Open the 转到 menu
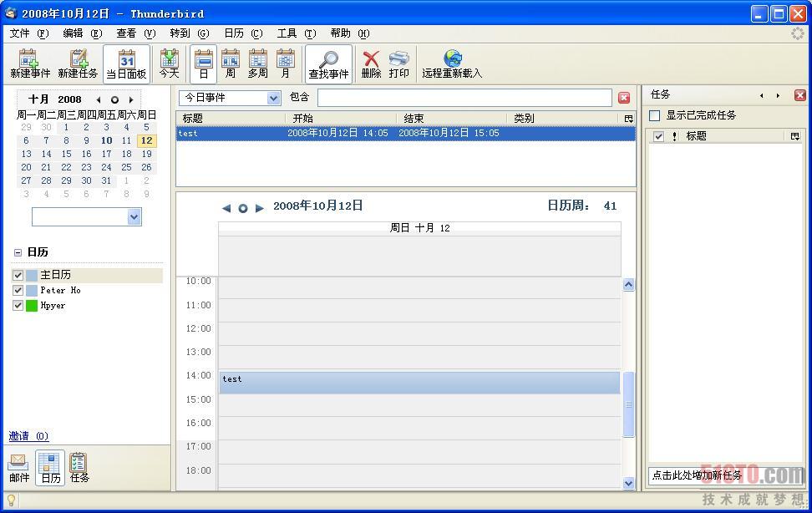This screenshot has width=812, height=513. pyautogui.click(x=190, y=33)
